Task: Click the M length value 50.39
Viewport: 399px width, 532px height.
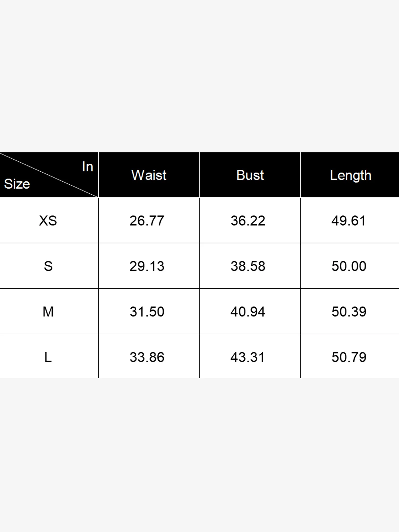Action: (349, 311)
